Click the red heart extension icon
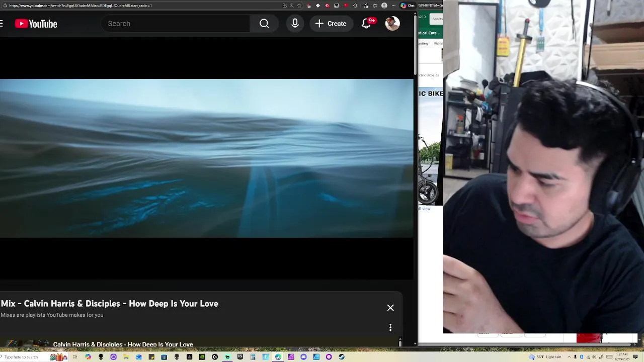 [x=346, y=6]
